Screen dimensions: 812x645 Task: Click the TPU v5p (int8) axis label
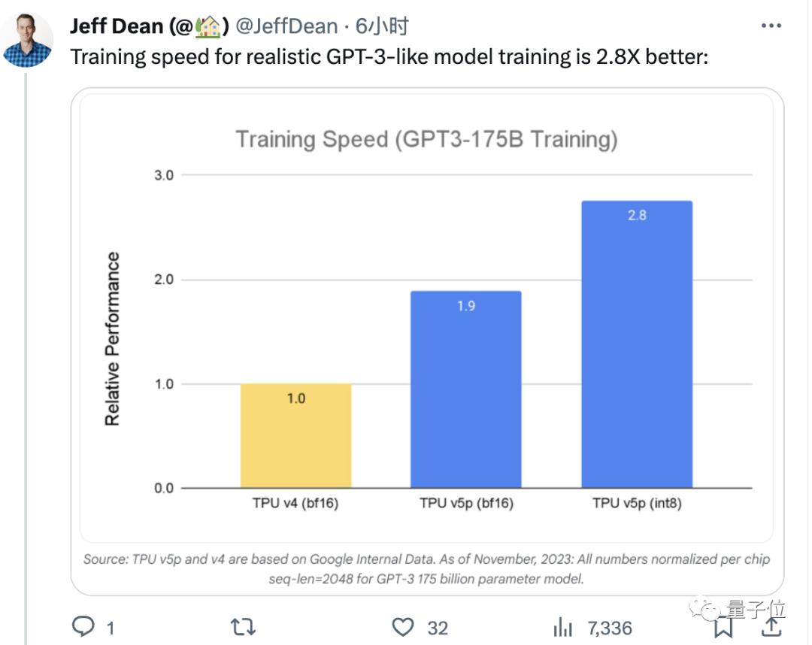(637, 504)
